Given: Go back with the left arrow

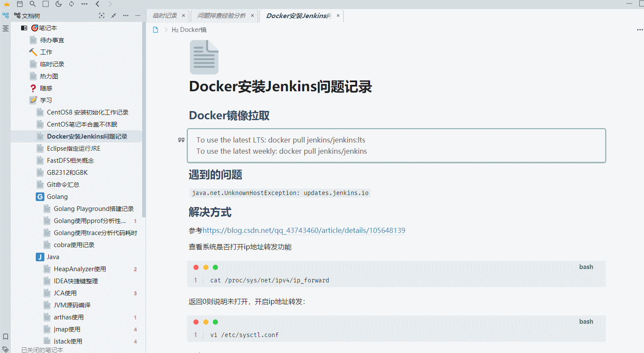Looking at the screenshot, I should 98,4.
